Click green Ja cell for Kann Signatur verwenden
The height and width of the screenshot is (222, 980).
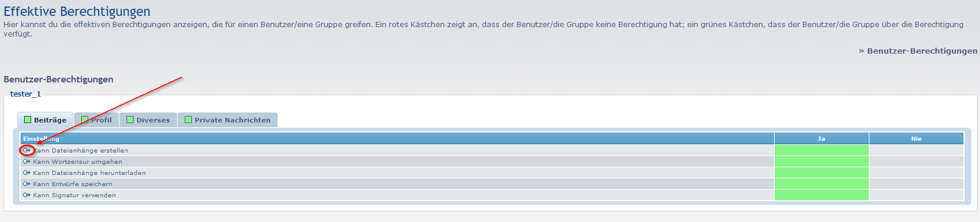point(821,195)
